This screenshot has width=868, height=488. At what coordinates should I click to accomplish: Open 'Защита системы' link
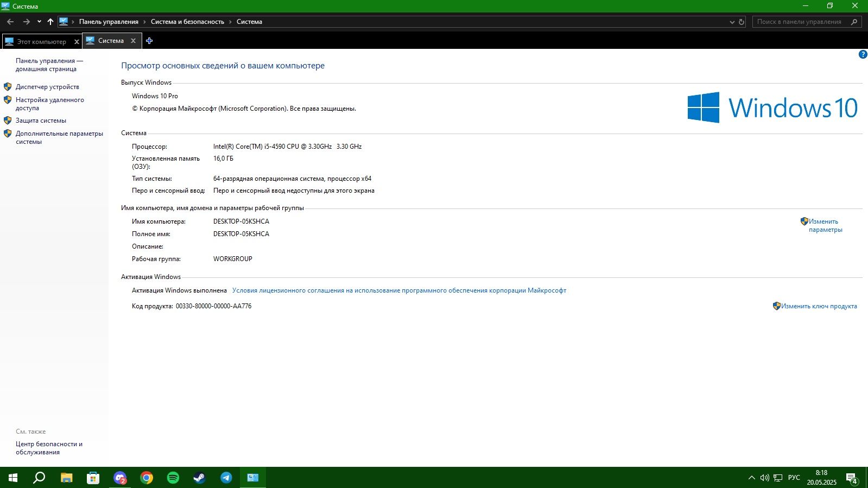click(41, 121)
